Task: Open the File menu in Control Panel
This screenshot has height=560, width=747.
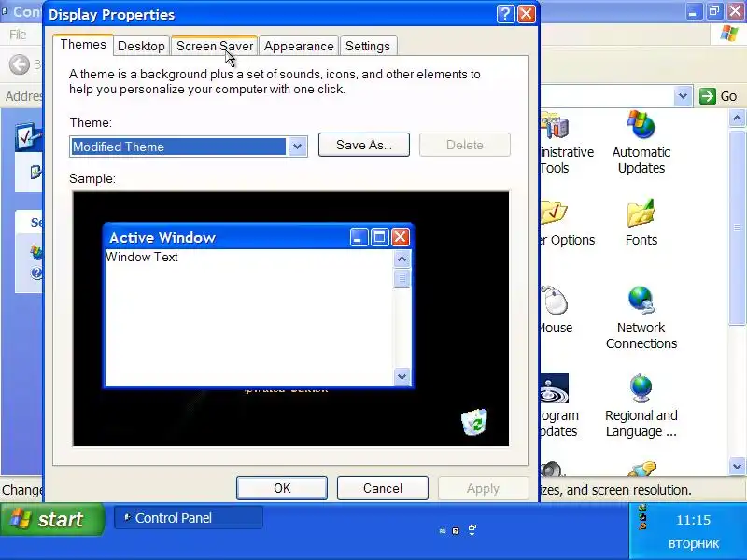Action: pyautogui.click(x=18, y=35)
